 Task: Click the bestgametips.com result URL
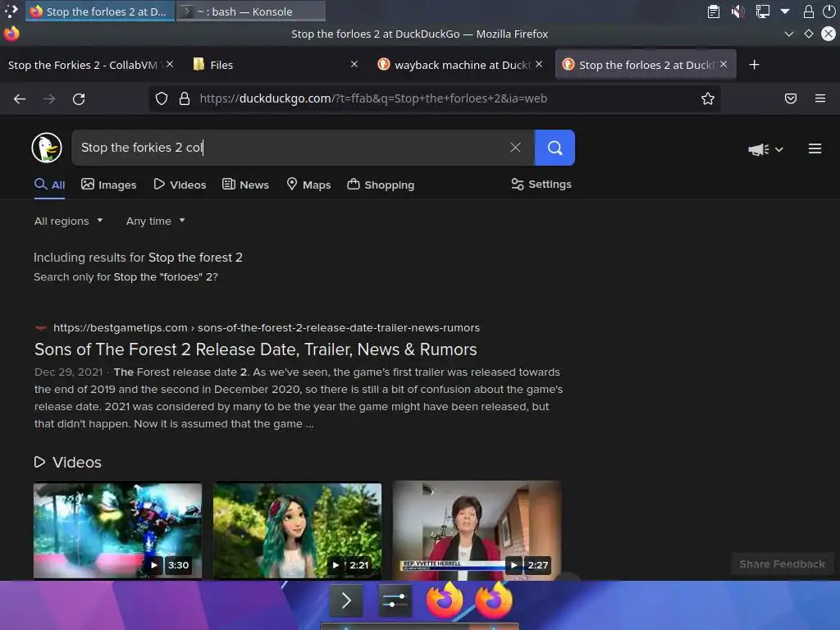pos(267,327)
